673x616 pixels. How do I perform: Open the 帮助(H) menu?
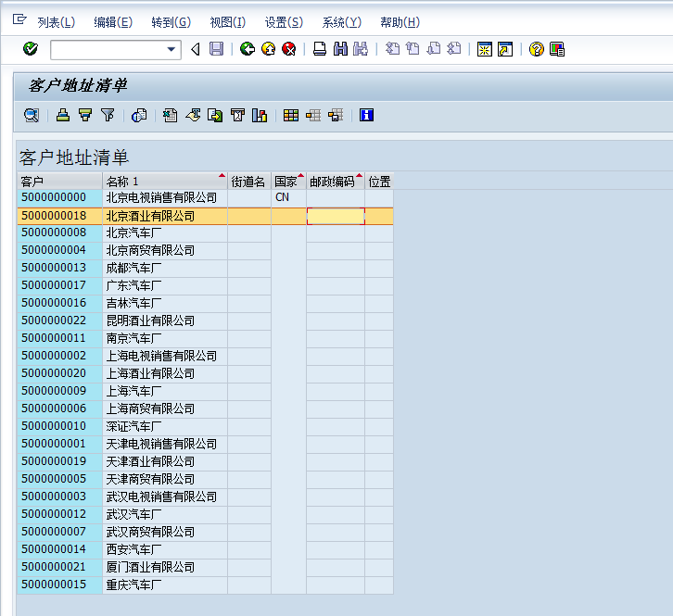click(x=400, y=22)
